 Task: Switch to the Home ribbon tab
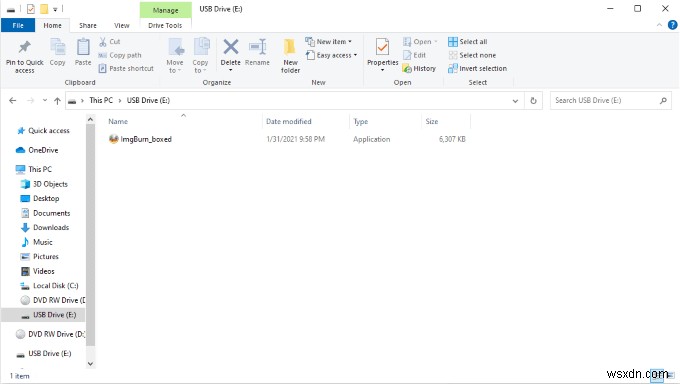tap(52, 26)
